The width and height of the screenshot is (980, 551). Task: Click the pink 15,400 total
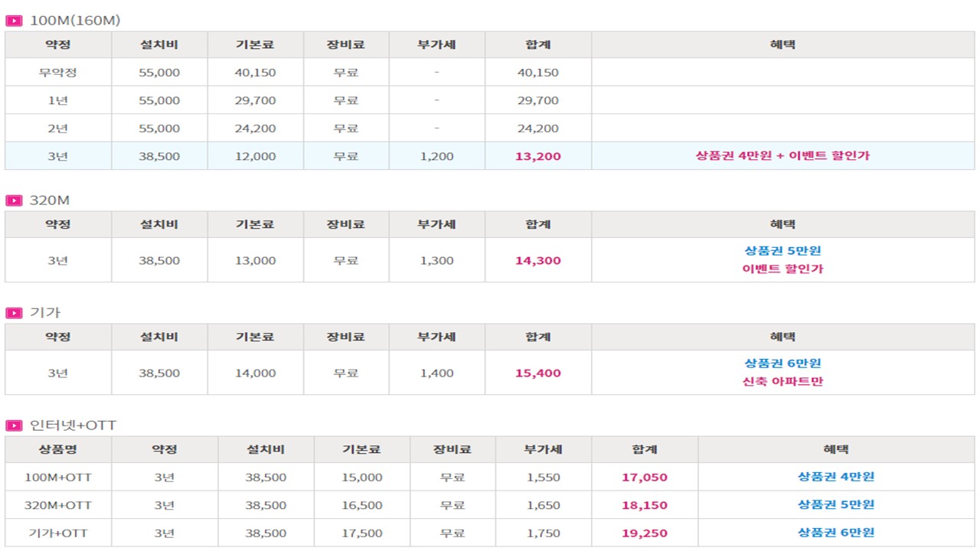click(538, 373)
